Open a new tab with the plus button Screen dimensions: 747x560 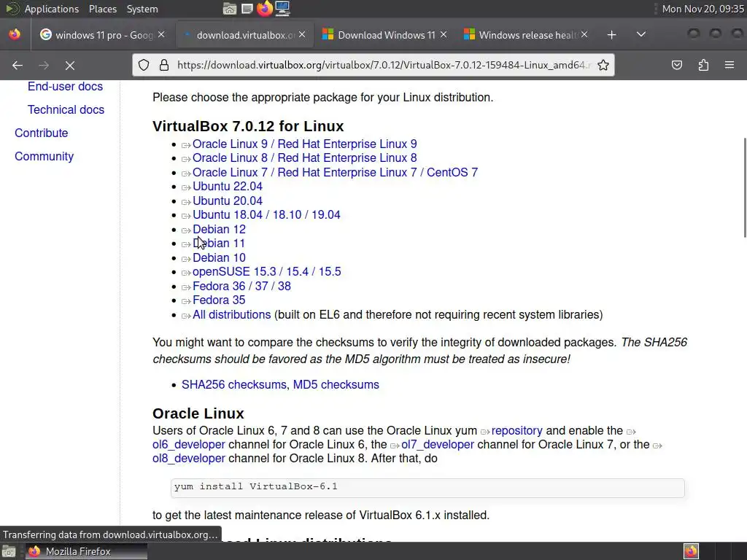point(612,35)
